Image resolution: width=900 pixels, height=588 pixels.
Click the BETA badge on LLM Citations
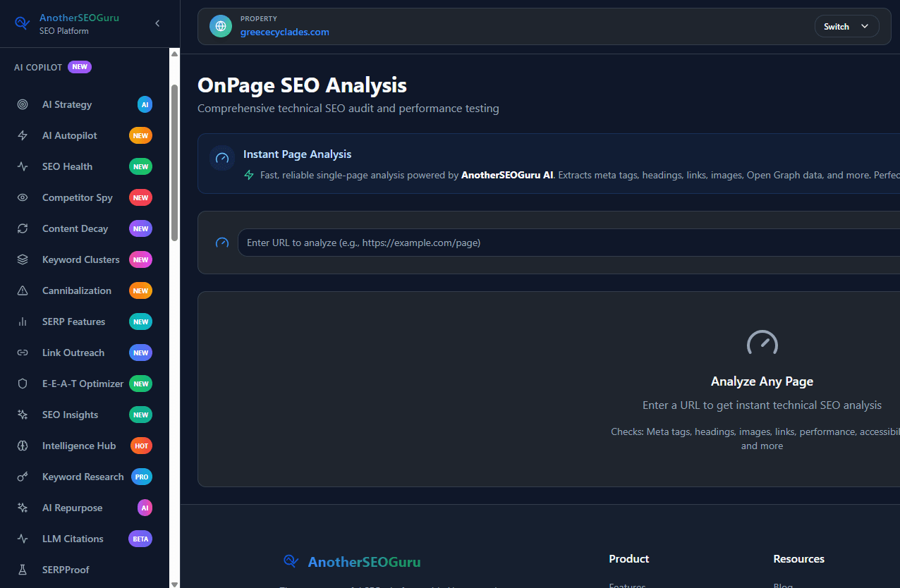tap(140, 539)
